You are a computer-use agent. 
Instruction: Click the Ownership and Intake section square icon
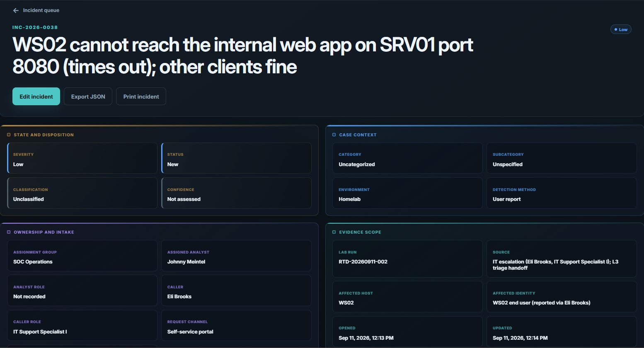tap(9, 232)
